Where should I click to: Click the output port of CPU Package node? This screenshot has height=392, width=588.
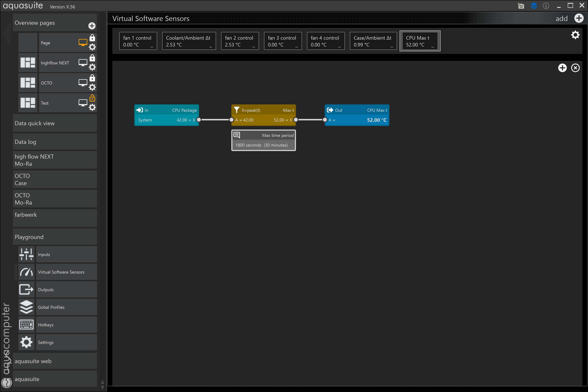(199, 120)
